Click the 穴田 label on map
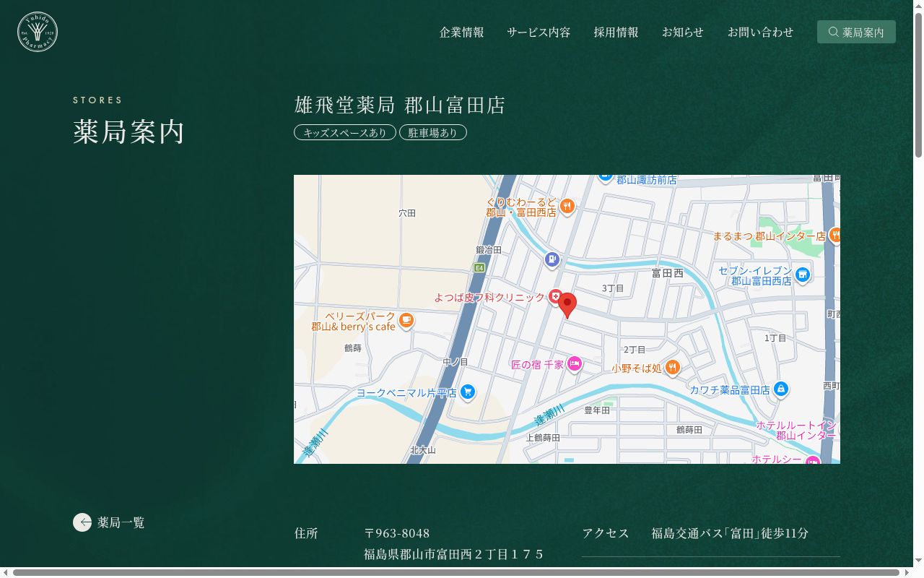This screenshot has width=924, height=578. pyautogui.click(x=407, y=213)
